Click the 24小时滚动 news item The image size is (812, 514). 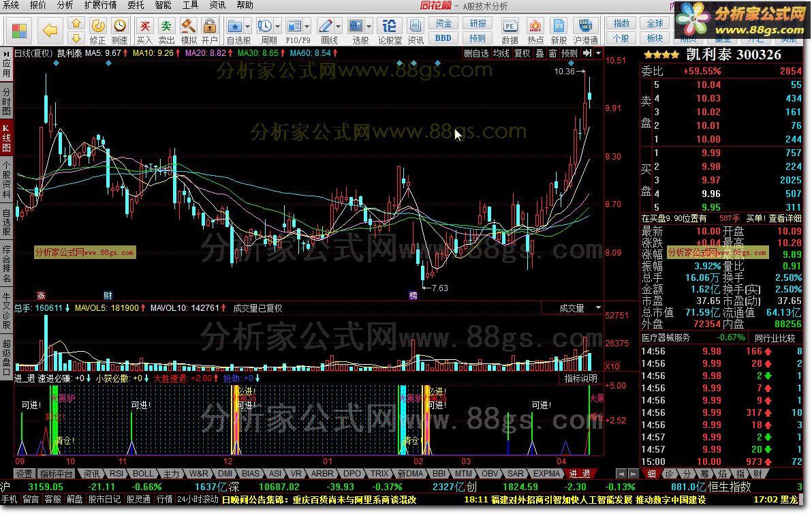click(198, 500)
